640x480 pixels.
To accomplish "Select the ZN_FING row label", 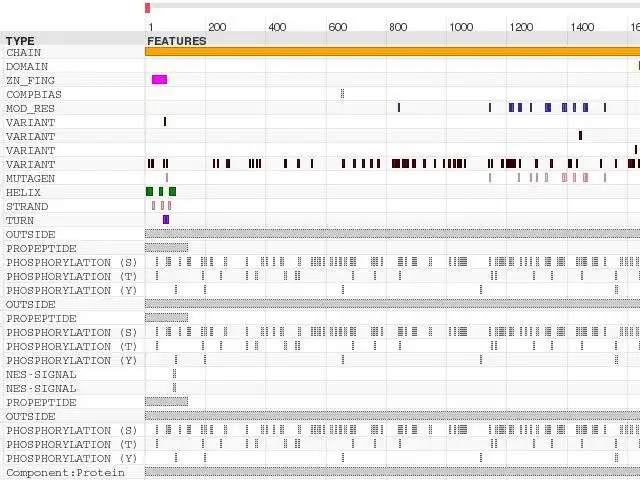I will (30, 80).
